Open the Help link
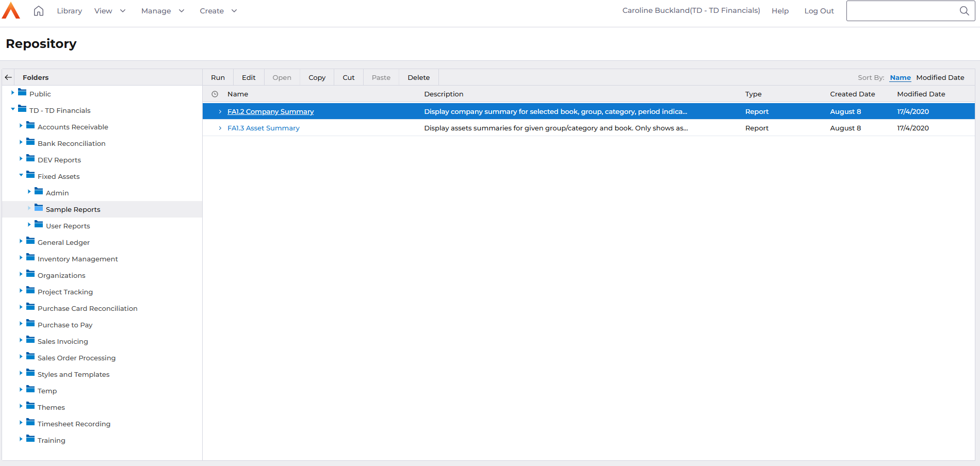 pyautogui.click(x=780, y=11)
